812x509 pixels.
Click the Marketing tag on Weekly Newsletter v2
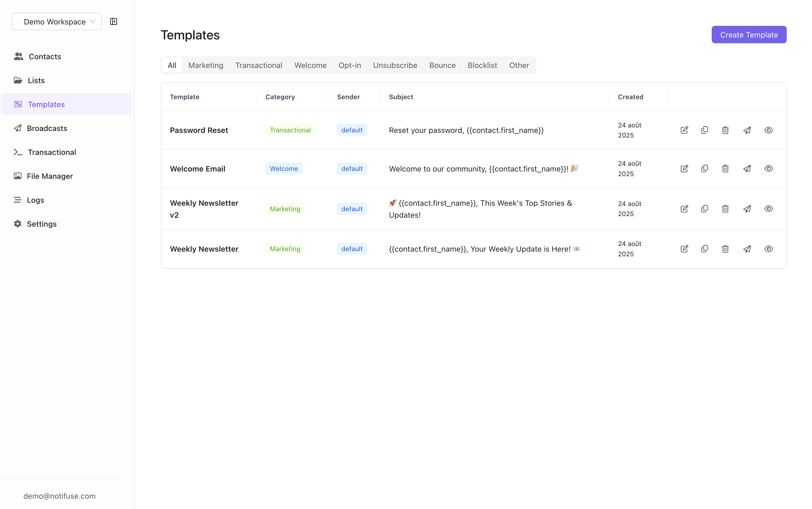coord(285,209)
